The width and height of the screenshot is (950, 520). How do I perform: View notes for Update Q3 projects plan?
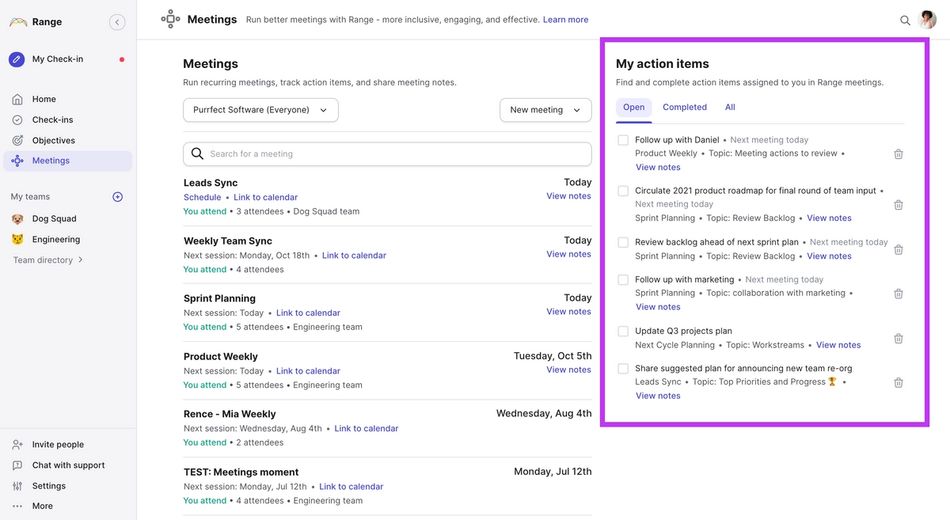click(838, 345)
